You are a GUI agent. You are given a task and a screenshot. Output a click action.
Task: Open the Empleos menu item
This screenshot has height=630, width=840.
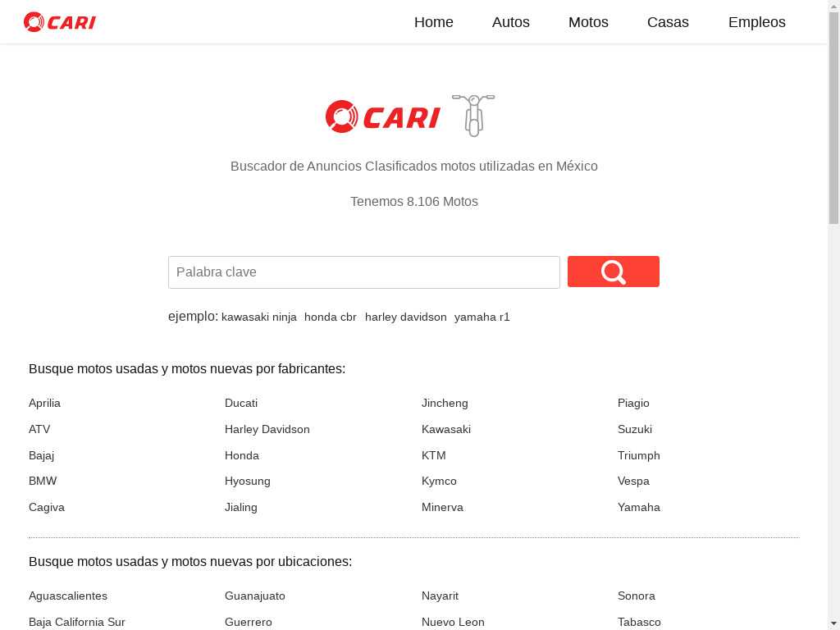click(757, 22)
